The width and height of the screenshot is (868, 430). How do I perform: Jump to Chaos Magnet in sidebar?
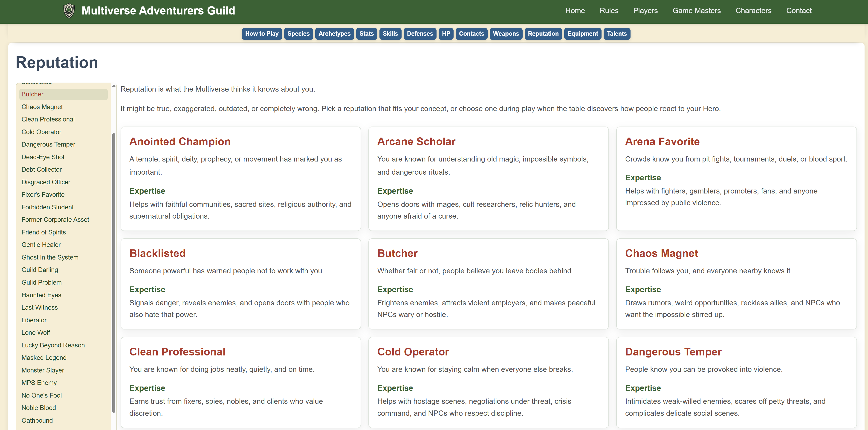click(x=63, y=107)
